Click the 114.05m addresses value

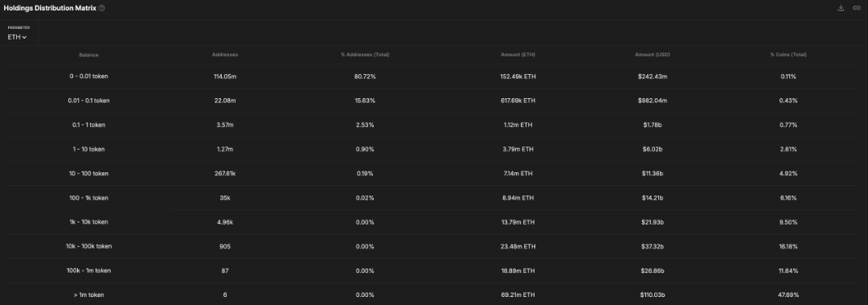pyautogui.click(x=225, y=76)
